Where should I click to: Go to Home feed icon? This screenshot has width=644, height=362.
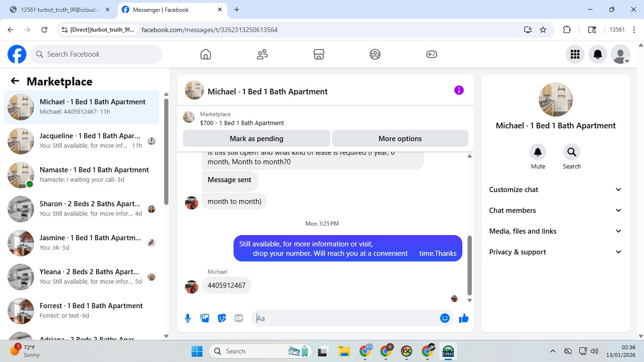pos(206,54)
